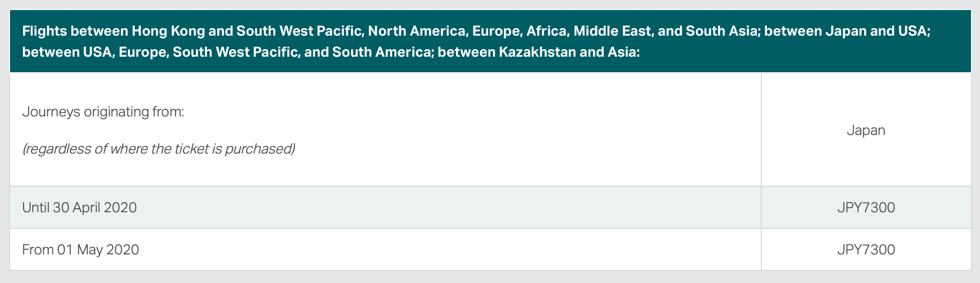The width and height of the screenshot is (980, 283).
Task: Click the word 'Flights' starting the header
Action: point(45,31)
